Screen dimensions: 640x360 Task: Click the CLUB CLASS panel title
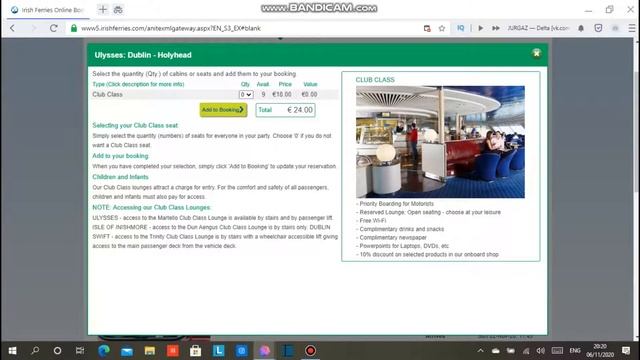[375, 80]
